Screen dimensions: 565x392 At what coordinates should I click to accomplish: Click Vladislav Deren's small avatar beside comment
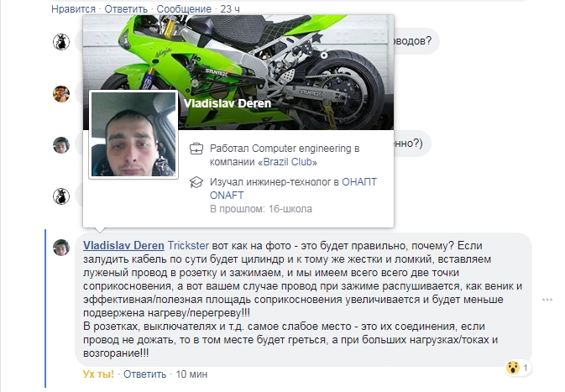61,248
